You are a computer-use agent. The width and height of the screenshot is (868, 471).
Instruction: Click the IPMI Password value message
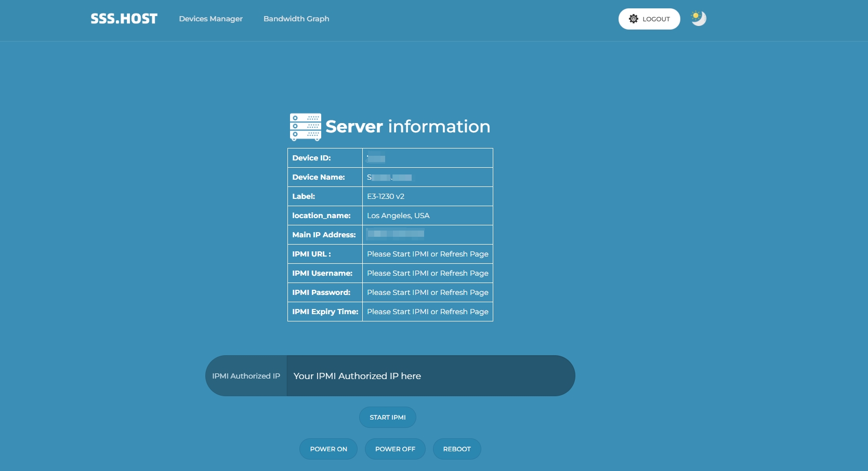tap(428, 292)
